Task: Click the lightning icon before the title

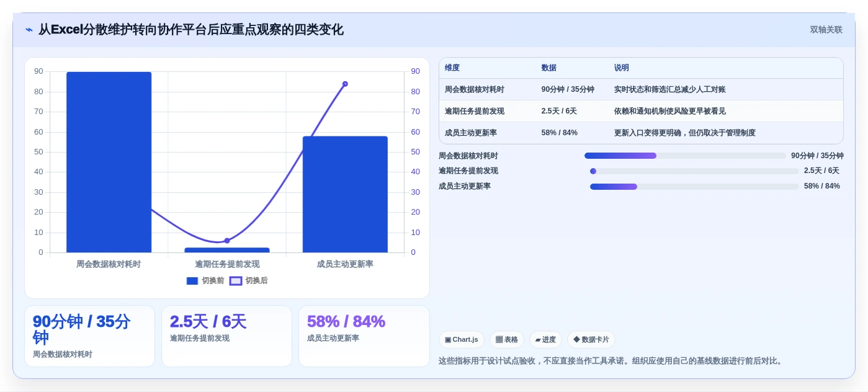Action: 29,30
